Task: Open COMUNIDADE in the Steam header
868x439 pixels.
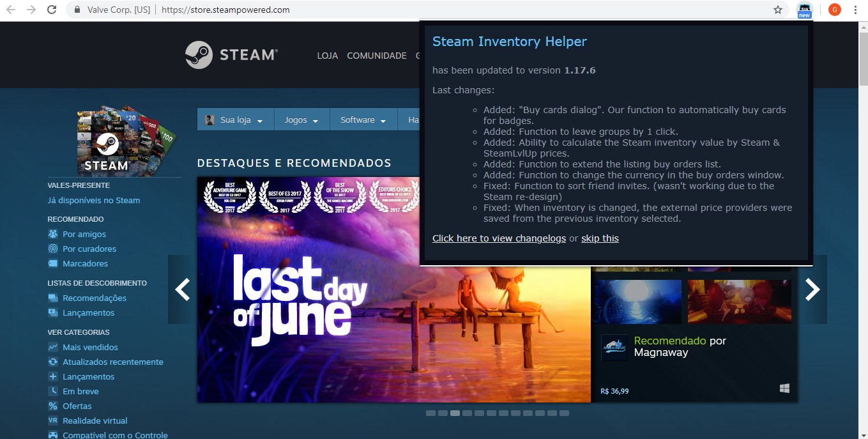Action: tap(377, 56)
